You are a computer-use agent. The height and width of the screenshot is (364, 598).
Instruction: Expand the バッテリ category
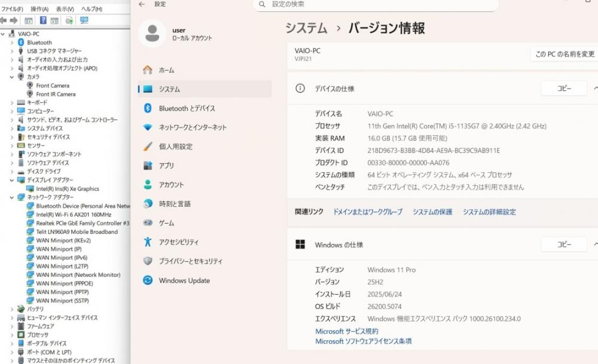pyautogui.click(x=12, y=309)
